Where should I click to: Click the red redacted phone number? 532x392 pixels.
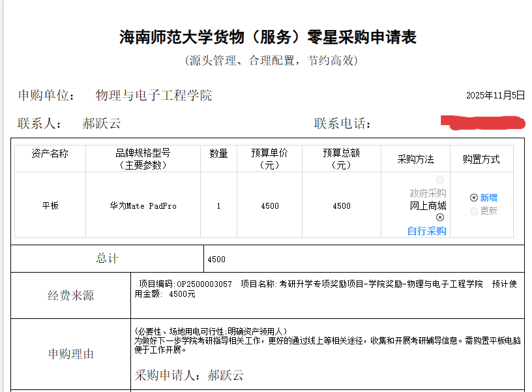(482, 122)
